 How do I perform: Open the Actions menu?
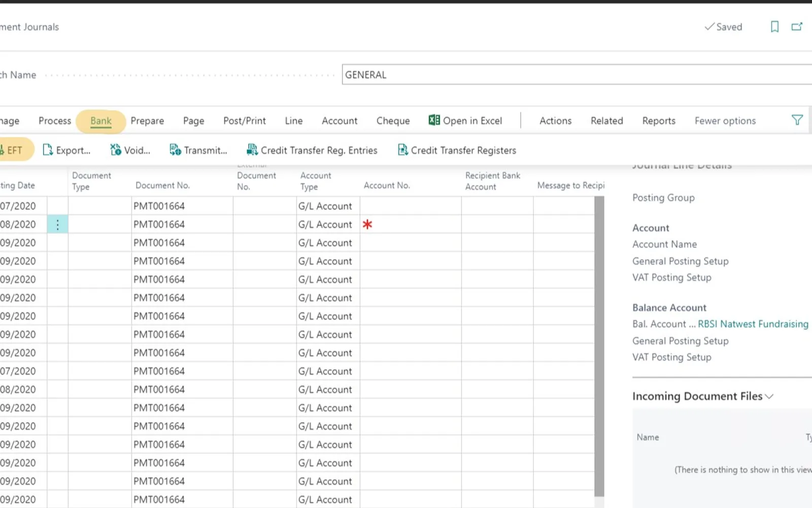[x=556, y=121]
